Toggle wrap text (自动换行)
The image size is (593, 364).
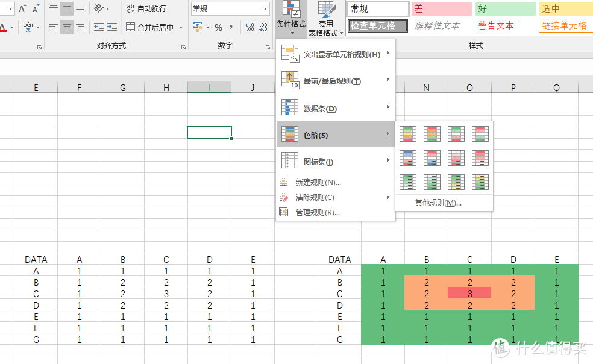(145, 8)
